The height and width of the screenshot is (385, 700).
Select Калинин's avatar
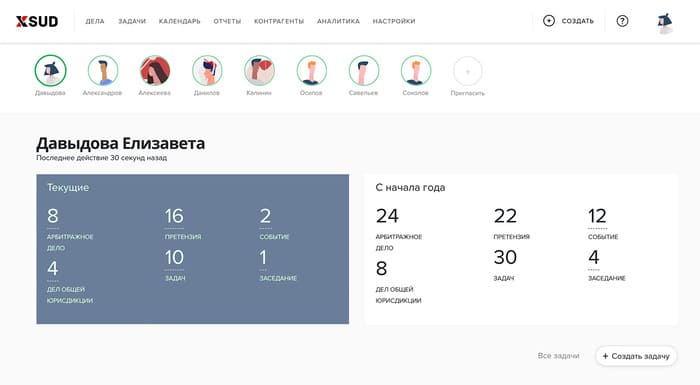point(259,71)
